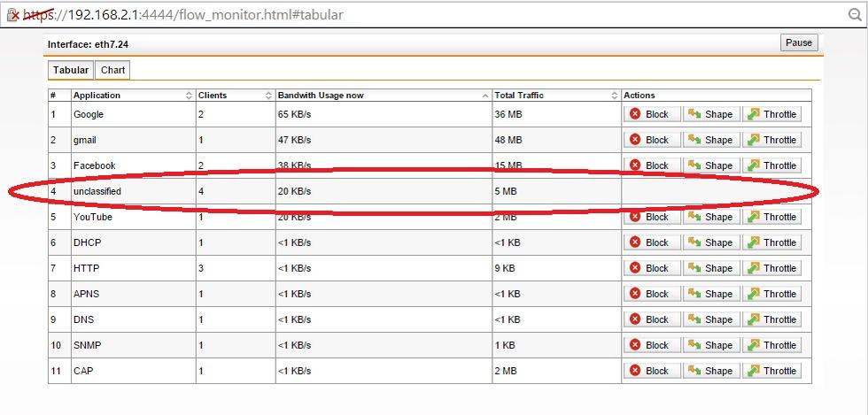Image resolution: width=868 pixels, height=415 pixels.
Task: Shape APNS traffic
Action: pos(711,294)
